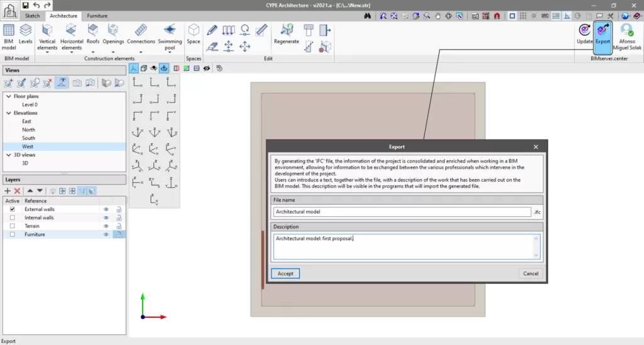
Task: Uncheck the External walls active checkbox
Action: click(12, 209)
